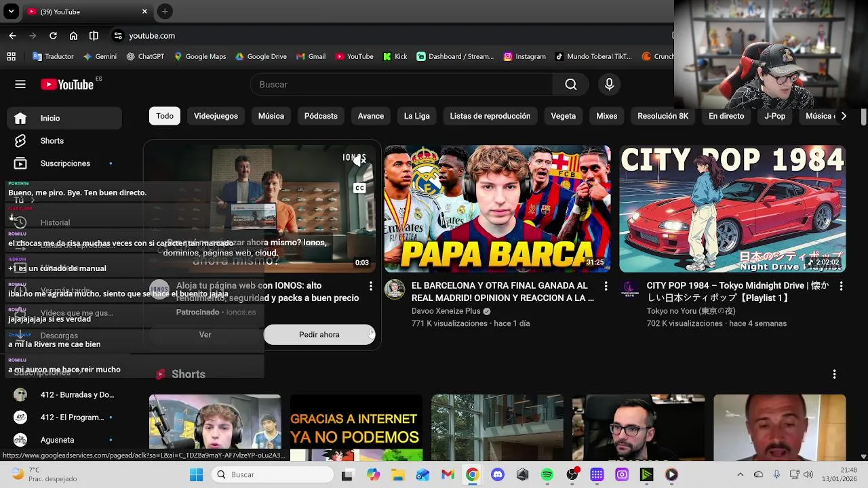Viewport: 868px width, 488px height.
Task: Open Tokyo no Yoru channel name link
Action: tap(691, 311)
